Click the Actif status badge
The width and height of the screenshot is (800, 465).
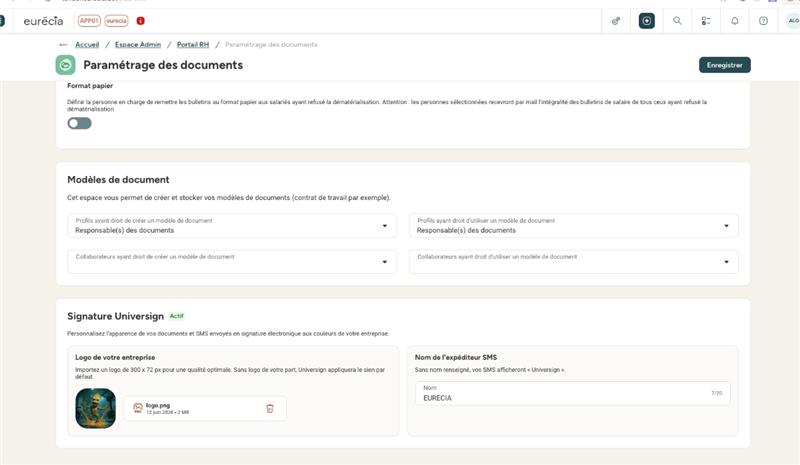point(177,316)
